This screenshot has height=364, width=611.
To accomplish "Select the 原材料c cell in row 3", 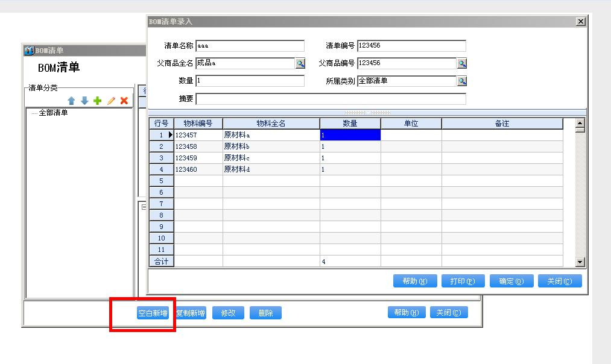I will (271, 158).
